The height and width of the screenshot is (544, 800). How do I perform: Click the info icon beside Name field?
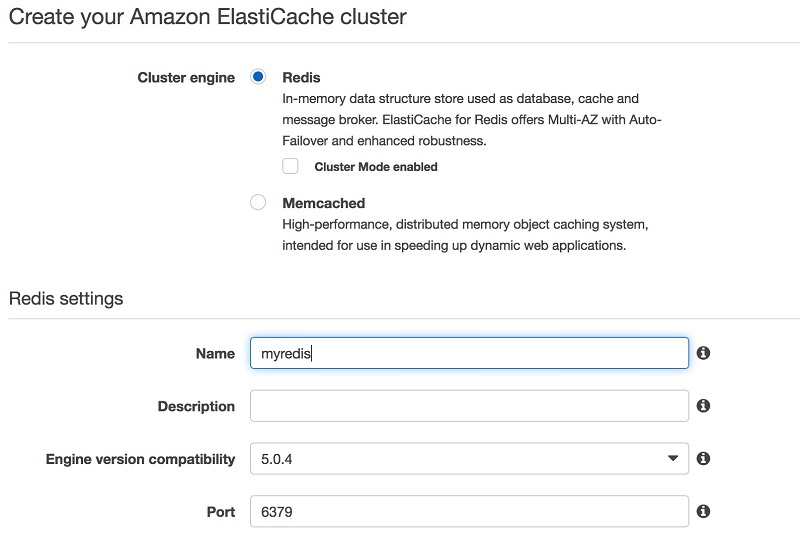[x=703, y=353]
